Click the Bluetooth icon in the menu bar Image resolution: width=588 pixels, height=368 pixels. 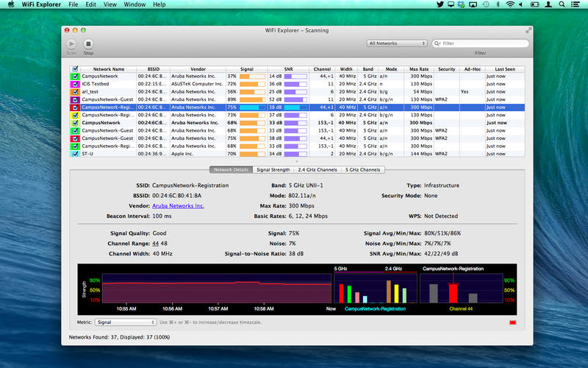pos(498,4)
